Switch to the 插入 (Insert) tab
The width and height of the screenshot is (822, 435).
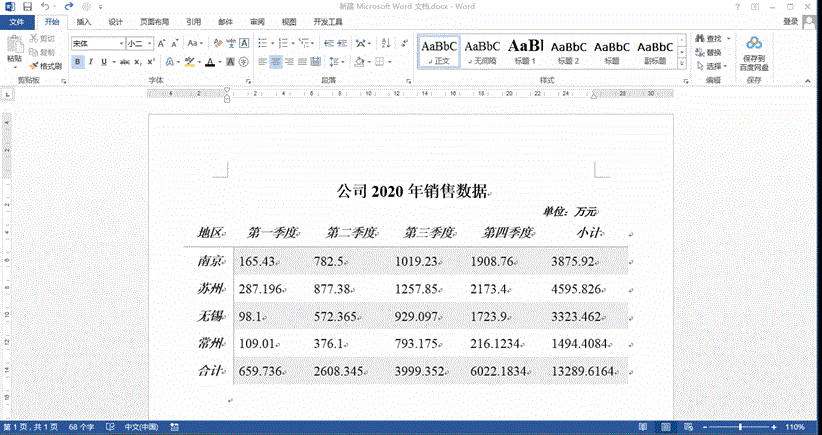(84, 21)
